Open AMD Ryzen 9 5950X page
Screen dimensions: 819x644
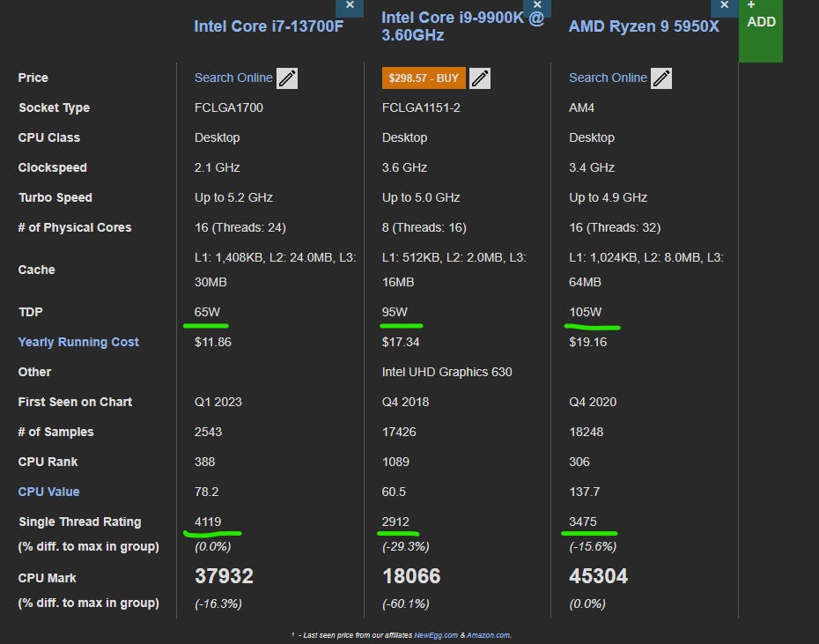pyautogui.click(x=644, y=26)
